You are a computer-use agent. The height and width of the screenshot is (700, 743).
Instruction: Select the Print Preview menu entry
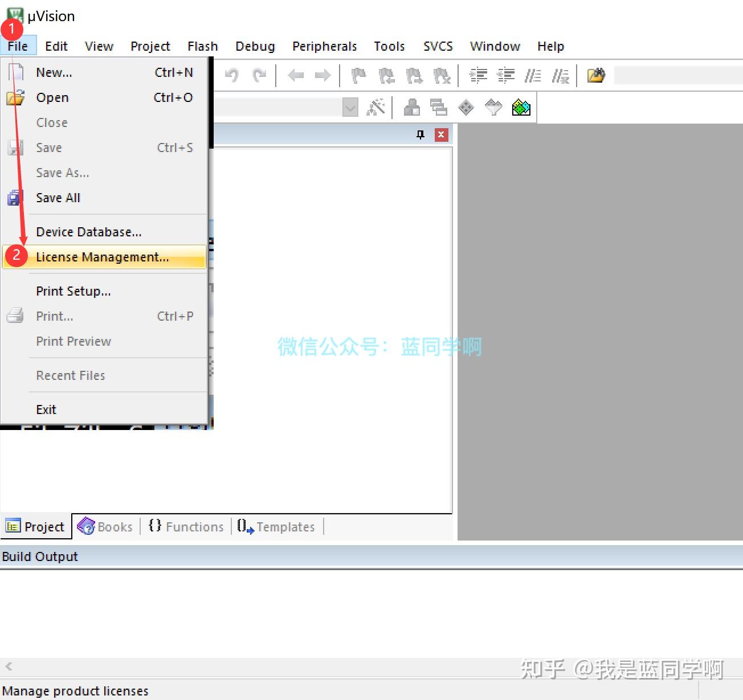(x=104, y=341)
